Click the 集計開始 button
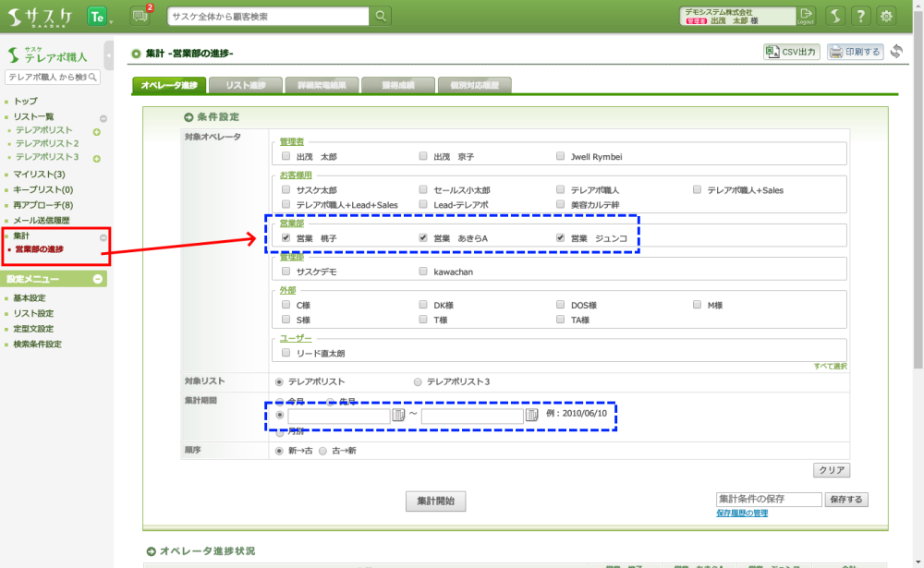924x568 pixels. click(x=436, y=501)
